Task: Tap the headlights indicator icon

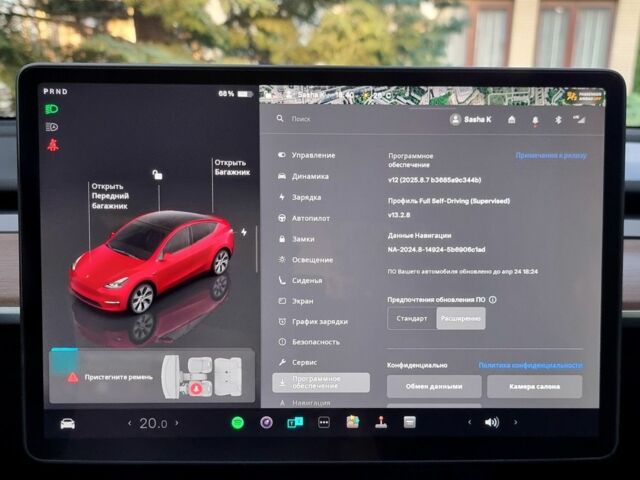Action: [x=51, y=109]
